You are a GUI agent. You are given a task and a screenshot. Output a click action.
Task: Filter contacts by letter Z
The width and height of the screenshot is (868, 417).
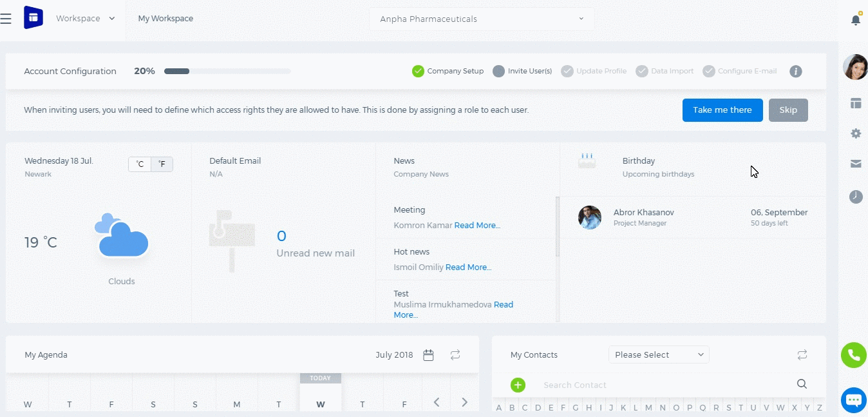click(x=820, y=408)
